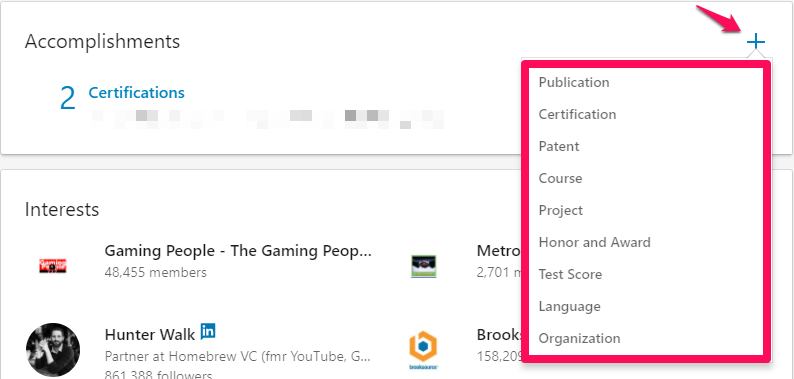Image resolution: width=794 pixels, height=379 pixels.
Task: Open the Gaming People group logo
Action: (53, 266)
